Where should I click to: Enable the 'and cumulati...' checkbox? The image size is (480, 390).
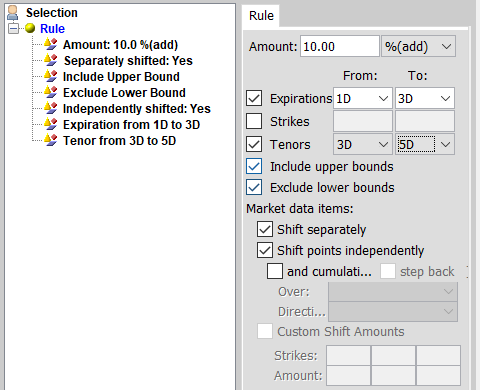[275, 271]
